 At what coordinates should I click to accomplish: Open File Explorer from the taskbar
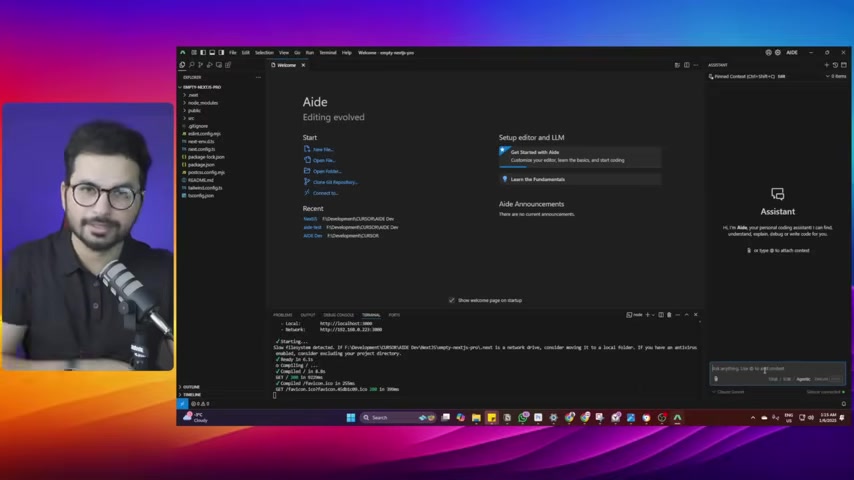pyautogui.click(x=476, y=417)
